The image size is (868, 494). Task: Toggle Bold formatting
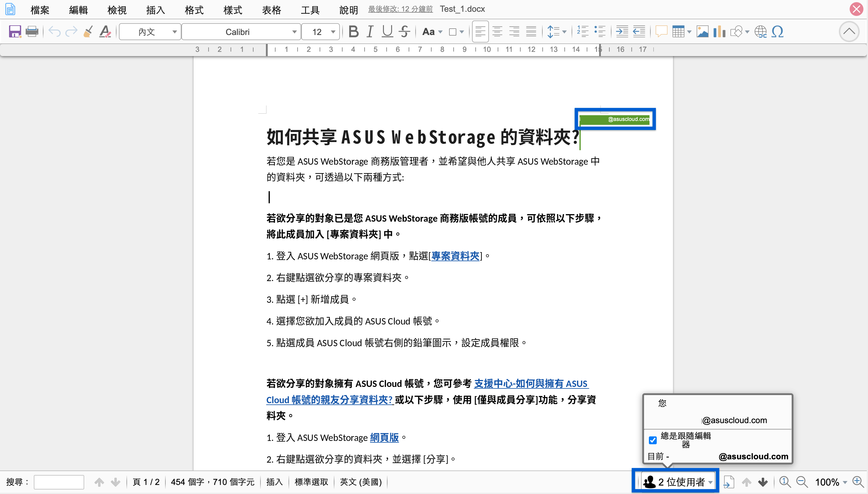pos(353,32)
